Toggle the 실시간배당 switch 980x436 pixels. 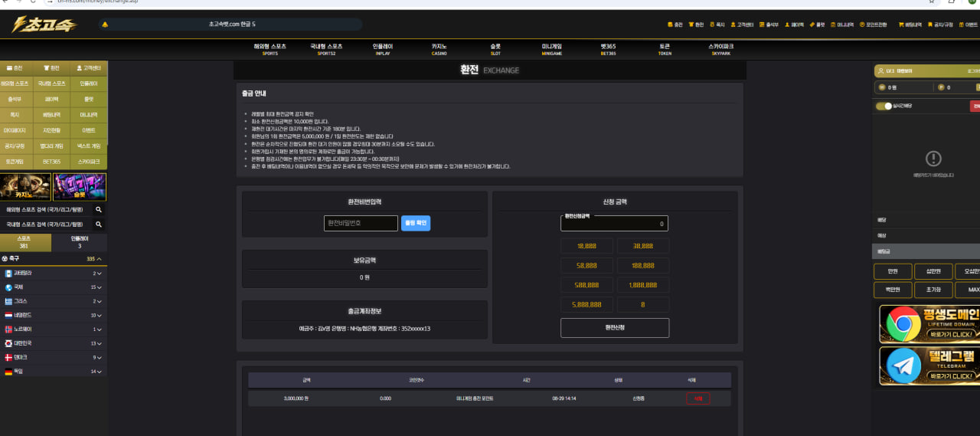pyautogui.click(x=884, y=106)
